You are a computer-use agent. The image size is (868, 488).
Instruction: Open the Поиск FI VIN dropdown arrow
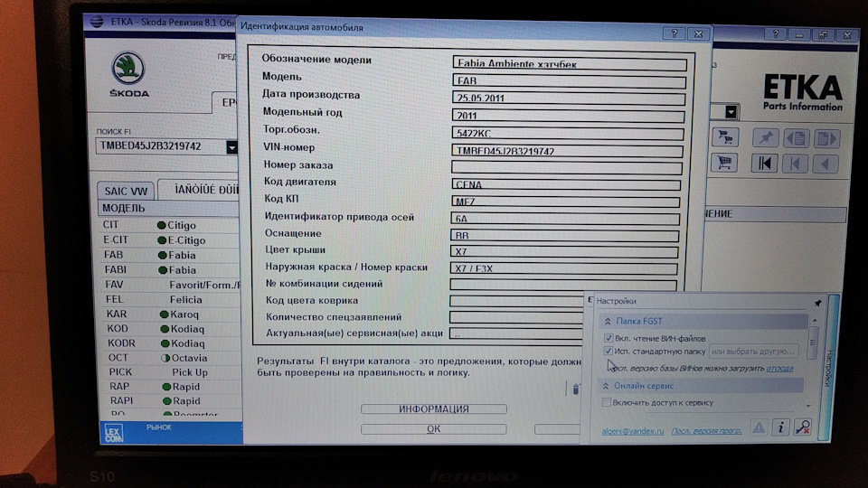tap(231, 146)
